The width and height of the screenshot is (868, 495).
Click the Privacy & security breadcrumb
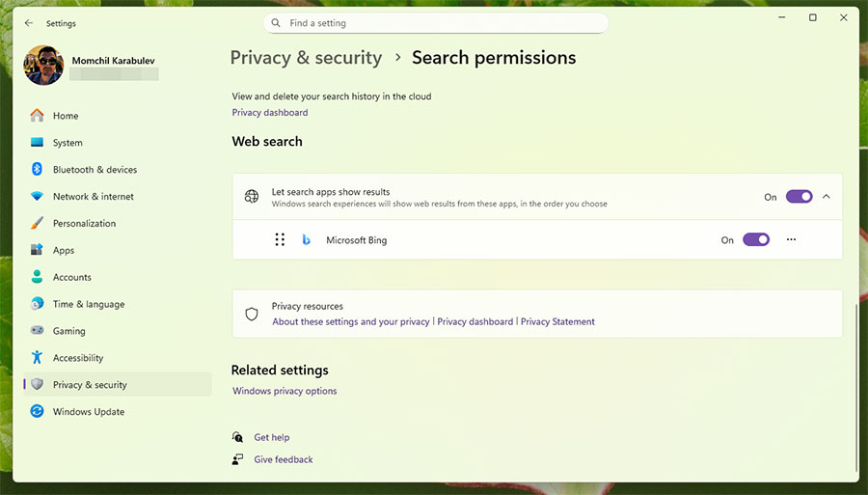pos(306,58)
